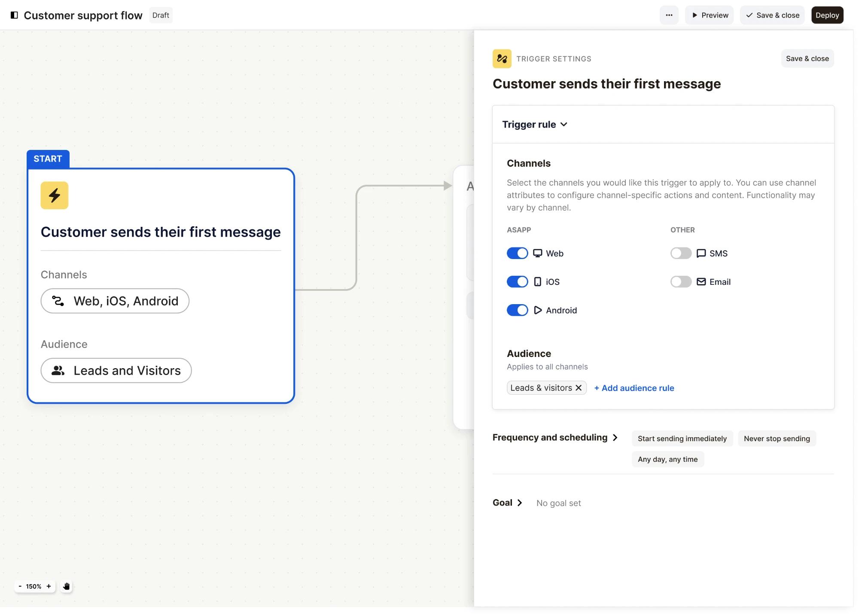Expand the Goal section
This screenshot has height=616, width=859.
507,503
